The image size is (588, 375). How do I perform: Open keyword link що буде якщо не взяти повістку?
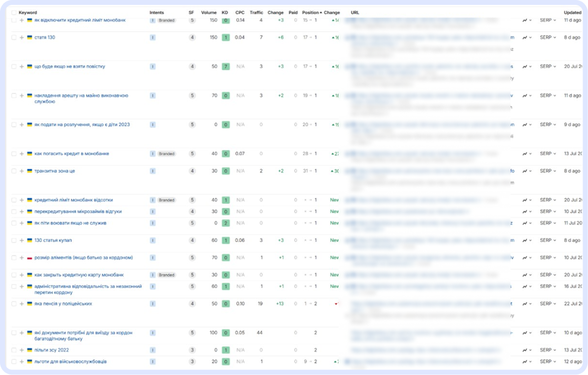(70, 67)
